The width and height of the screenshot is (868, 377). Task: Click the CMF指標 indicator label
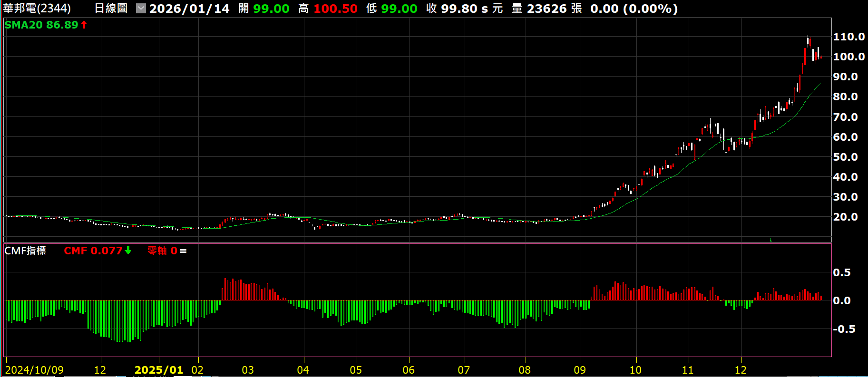point(25,251)
